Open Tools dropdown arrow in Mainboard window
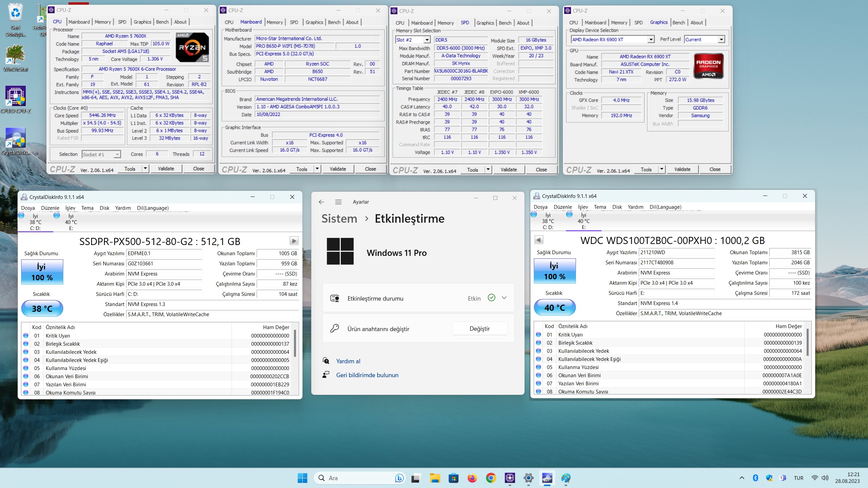 pos(317,169)
